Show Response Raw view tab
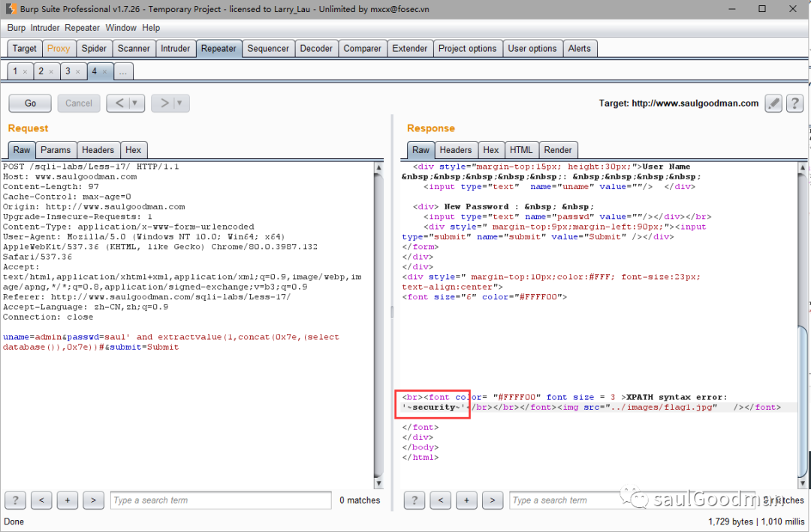Screen dimensions: 811x532 [421, 150]
